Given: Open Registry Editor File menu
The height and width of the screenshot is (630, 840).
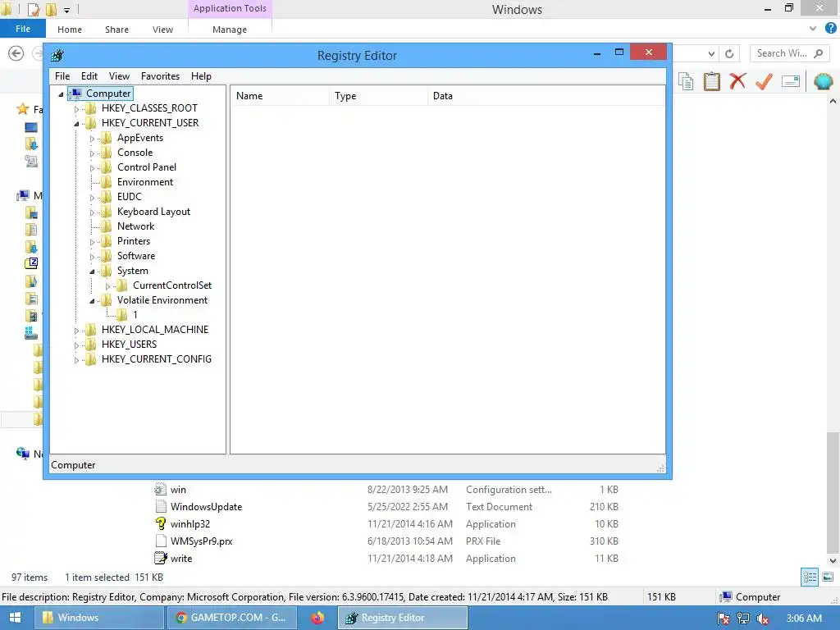Looking at the screenshot, I should tap(62, 76).
